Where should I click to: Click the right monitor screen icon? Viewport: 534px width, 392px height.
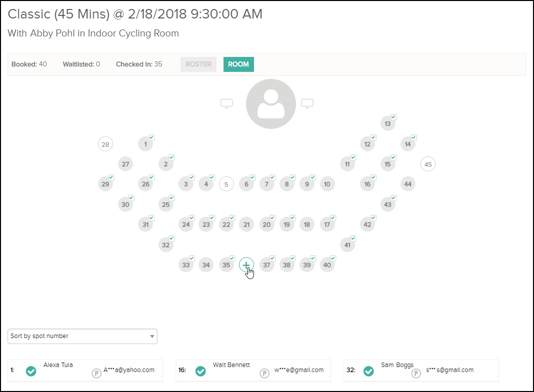click(x=307, y=103)
